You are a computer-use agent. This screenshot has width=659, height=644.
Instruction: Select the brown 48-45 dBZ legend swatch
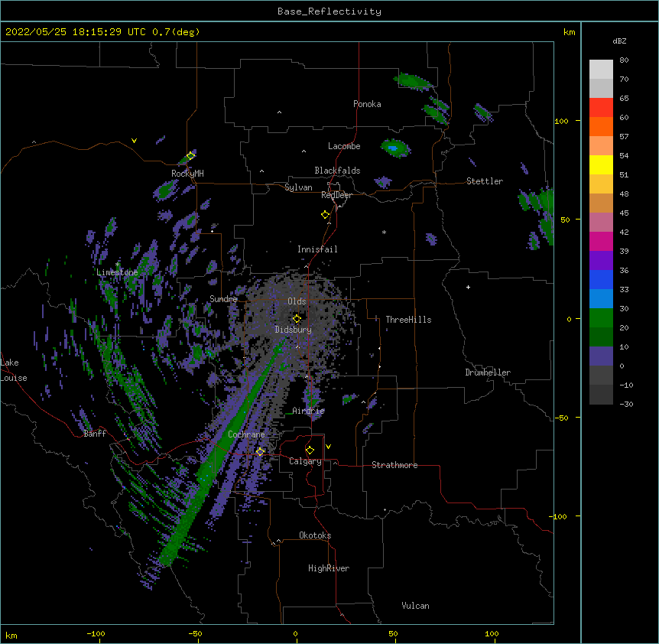point(601,203)
